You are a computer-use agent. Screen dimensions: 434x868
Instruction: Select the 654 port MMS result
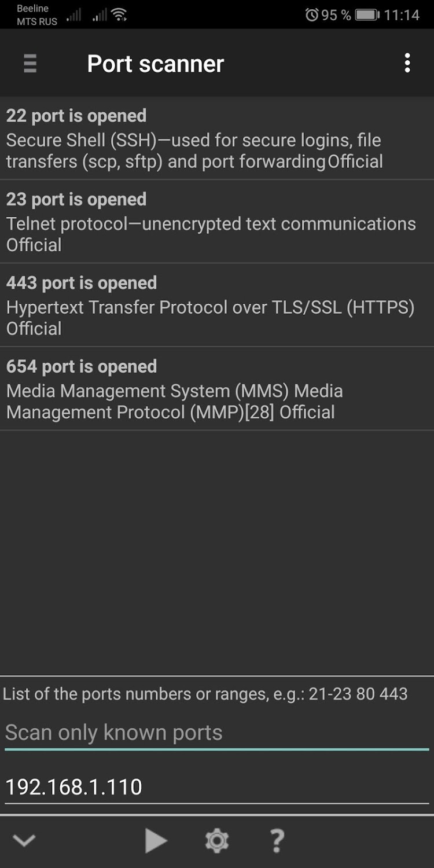[x=217, y=389]
